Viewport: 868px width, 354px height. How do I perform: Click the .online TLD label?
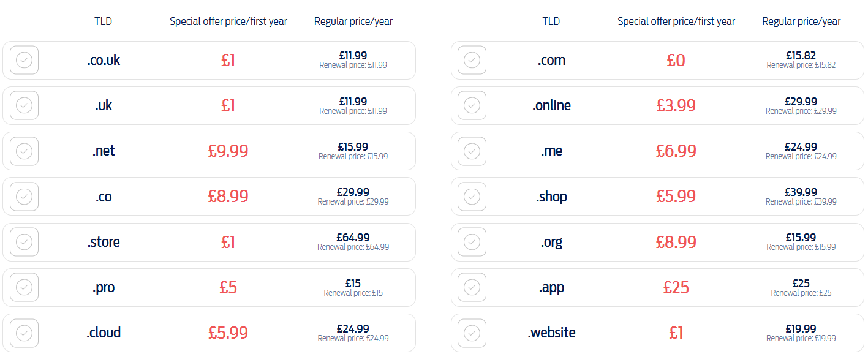[x=551, y=105]
